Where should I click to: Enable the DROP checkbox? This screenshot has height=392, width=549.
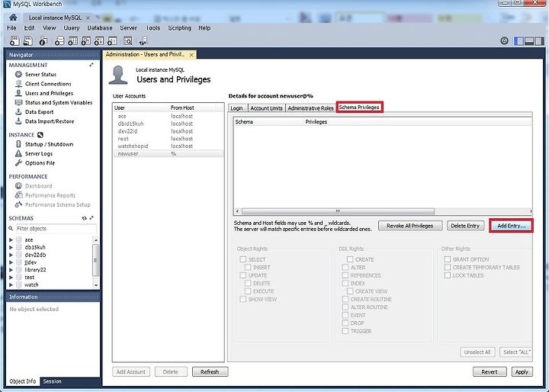345,323
